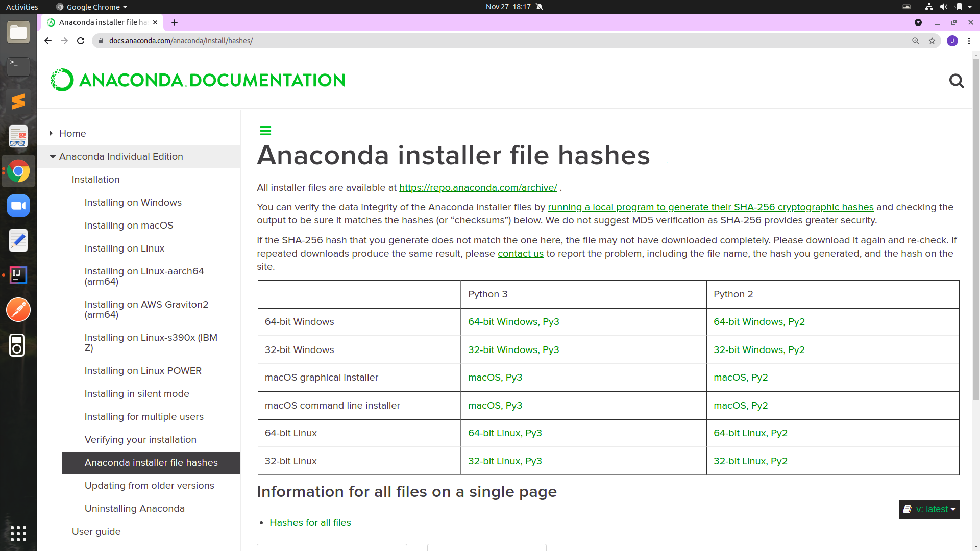Image resolution: width=980 pixels, height=551 pixels.
Task: Open Verifying your installation sidebar entry
Action: 140,440
